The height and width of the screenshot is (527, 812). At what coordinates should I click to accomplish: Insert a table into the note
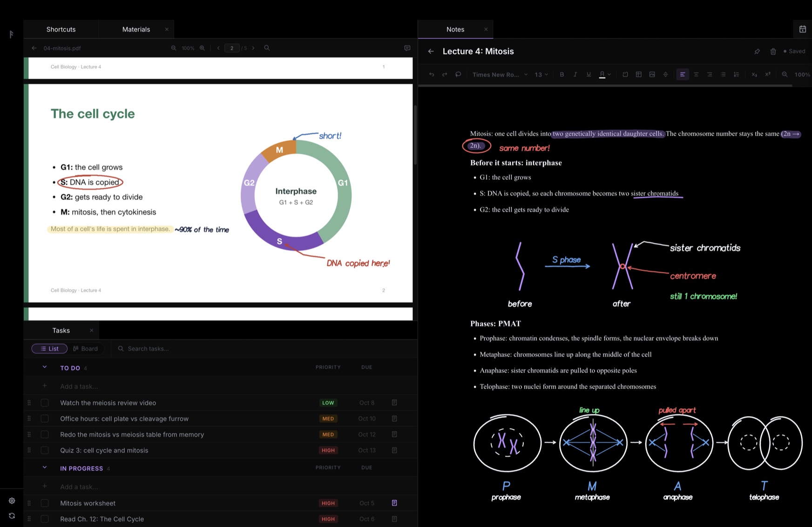pos(639,74)
